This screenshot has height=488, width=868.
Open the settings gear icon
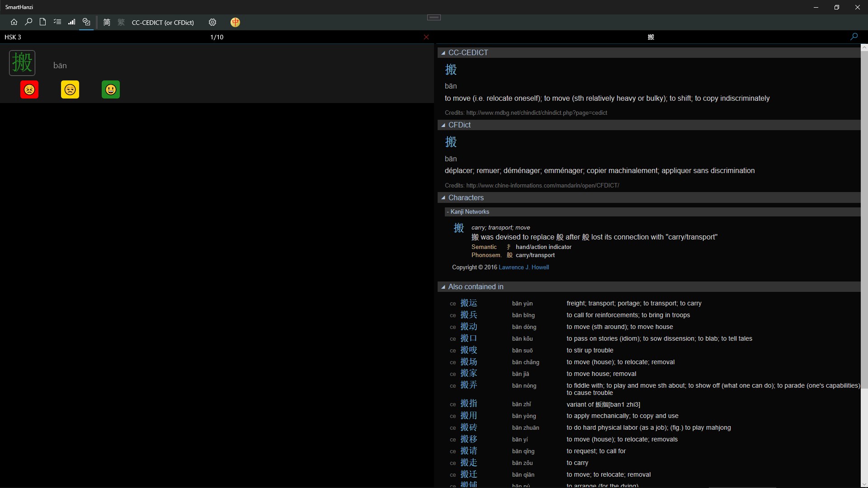click(212, 22)
